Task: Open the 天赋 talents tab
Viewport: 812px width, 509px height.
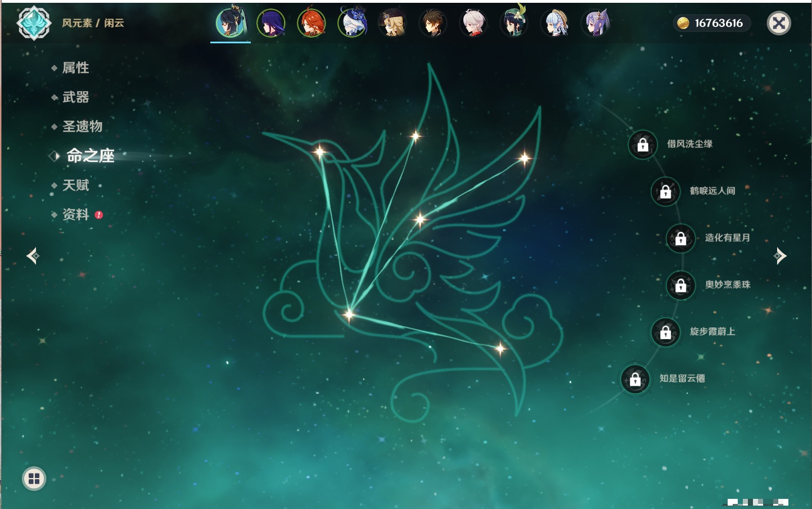Action: [x=75, y=185]
